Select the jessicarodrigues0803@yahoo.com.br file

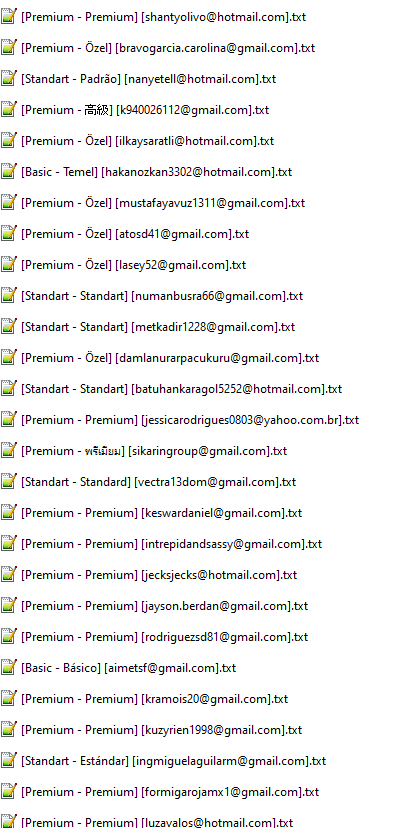(x=190, y=421)
